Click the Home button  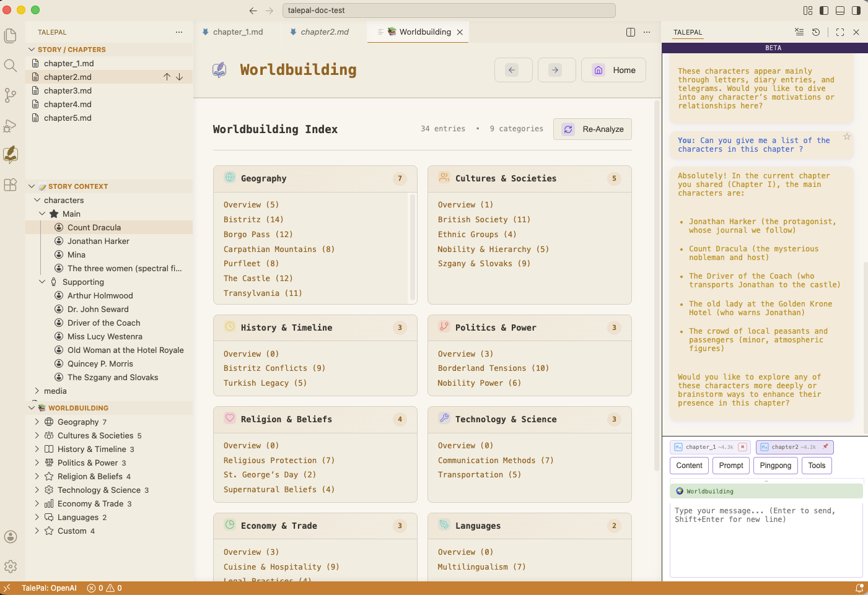(613, 70)
